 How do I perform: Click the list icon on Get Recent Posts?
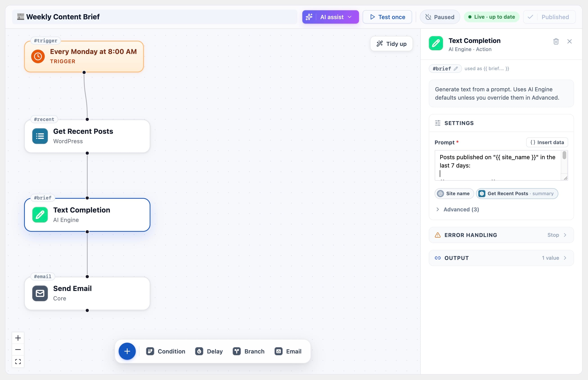pos(40,136)
